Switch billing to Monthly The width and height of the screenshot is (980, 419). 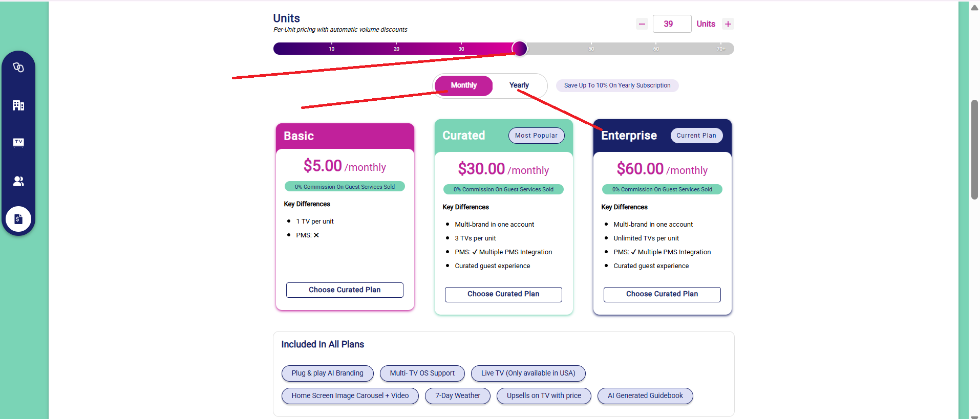click(x=464, y=85)
